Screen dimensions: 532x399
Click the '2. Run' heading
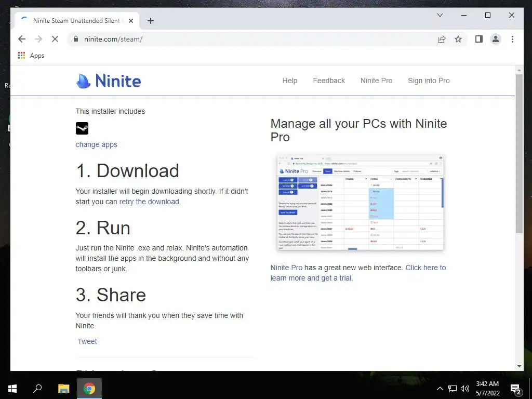pyautogui.click(x=103, y=228)
